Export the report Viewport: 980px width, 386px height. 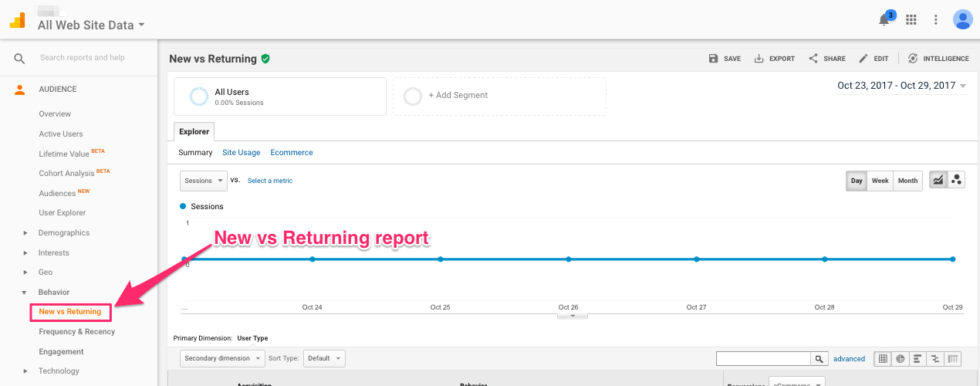(774, 59)
